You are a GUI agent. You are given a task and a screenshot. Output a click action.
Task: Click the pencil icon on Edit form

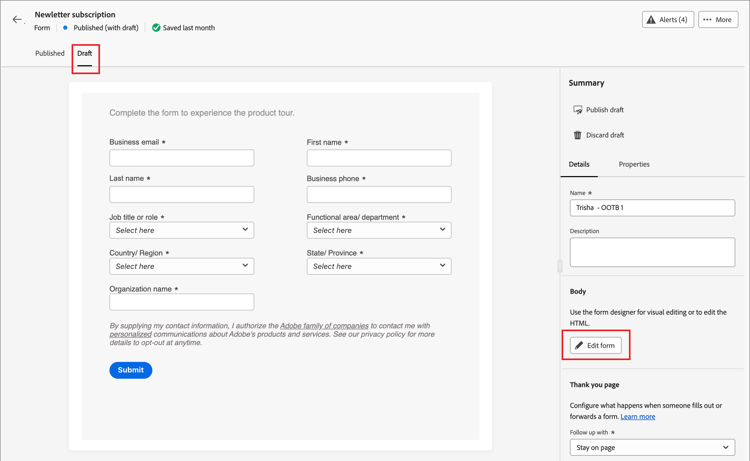(x=579, y=346)
